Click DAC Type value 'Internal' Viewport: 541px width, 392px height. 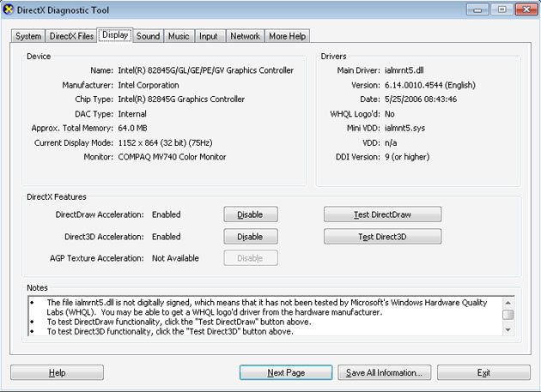[132, 114]
